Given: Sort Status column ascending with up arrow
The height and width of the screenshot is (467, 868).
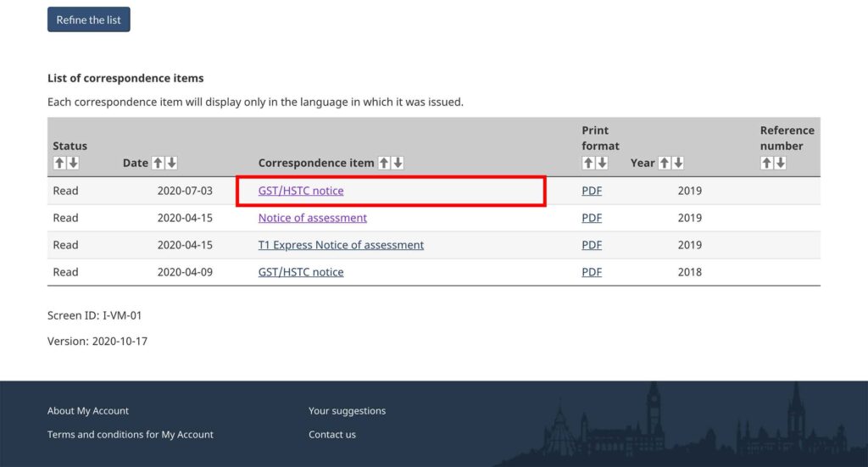Looking at the screenshot, I should pyautogui.click(x=59, y=163).
